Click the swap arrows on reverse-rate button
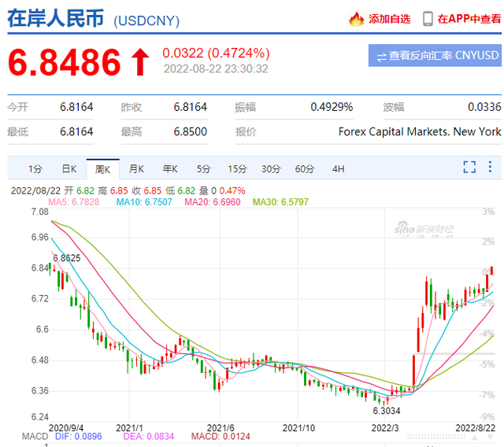 click(381, 56)
